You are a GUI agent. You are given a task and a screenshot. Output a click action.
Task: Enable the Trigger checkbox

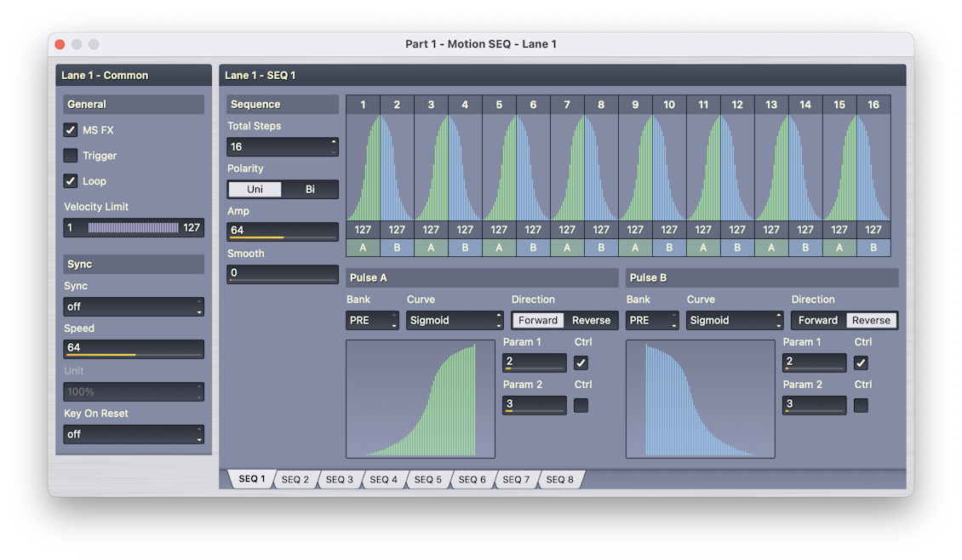[x=71, y=156]
